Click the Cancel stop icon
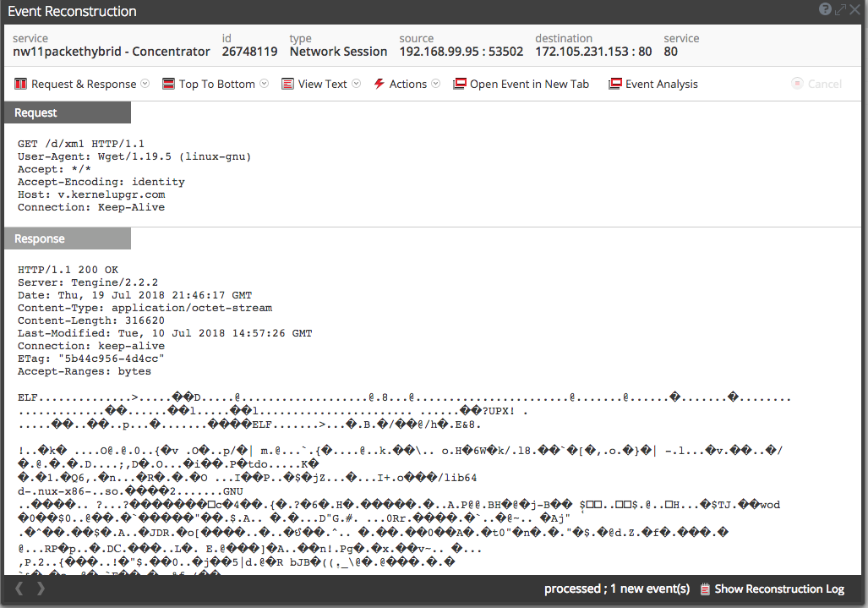Image resolution: width=868 pixels, height=608 pixels. click(797, 84)
